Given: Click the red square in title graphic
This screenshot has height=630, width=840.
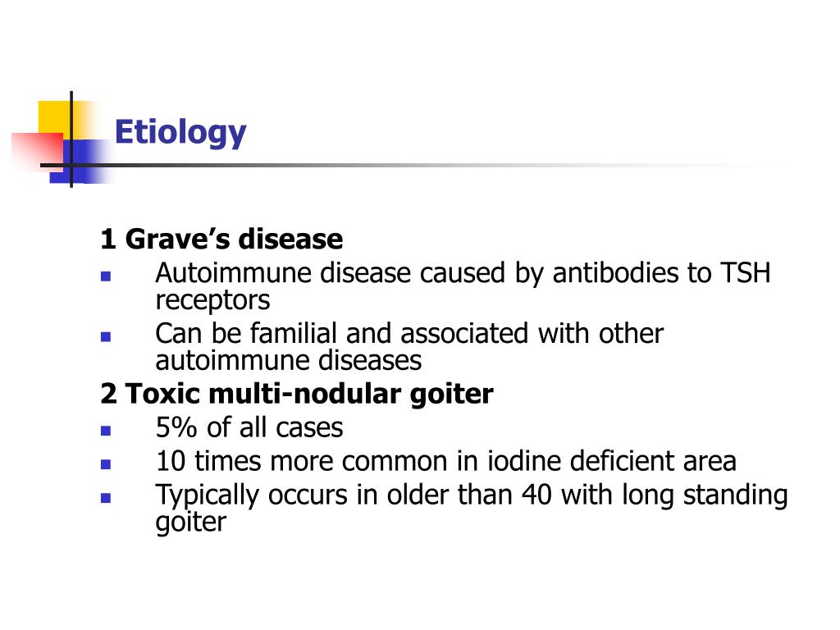Looking at the screenshot, I should coord(38,152).
